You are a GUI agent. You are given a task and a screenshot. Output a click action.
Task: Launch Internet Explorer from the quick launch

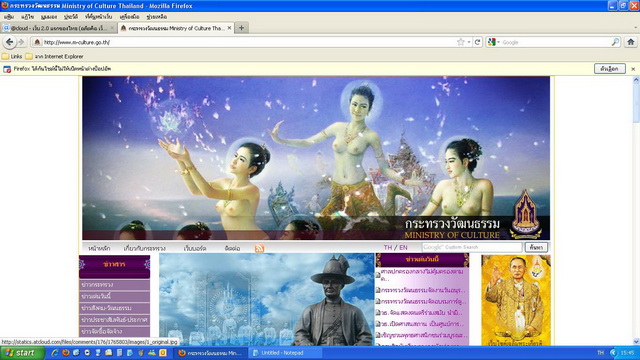click(x=54, y=353)
